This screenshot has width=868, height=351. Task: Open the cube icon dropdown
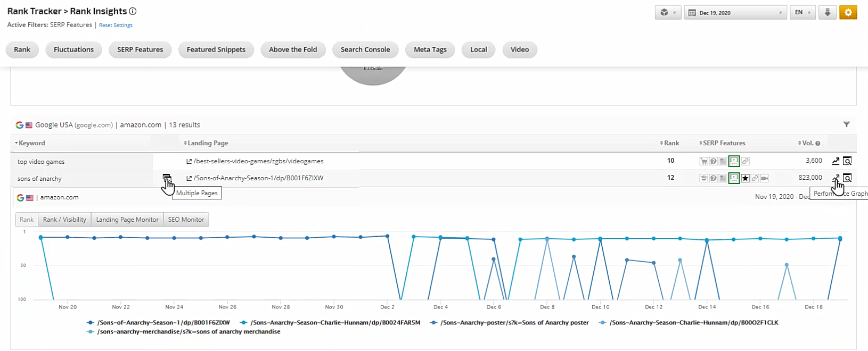(x=668, y=13)
